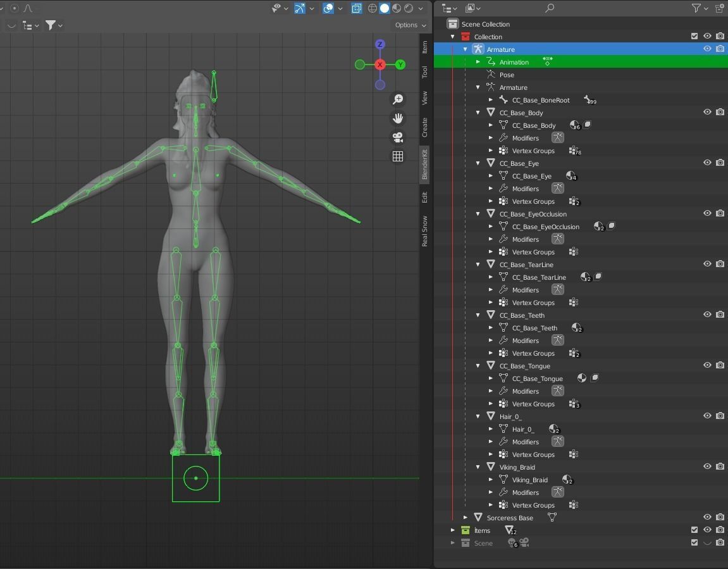The width and height of the screenshot is (728, 569).
Task: Open the View sidebar tab
Action: pyautogui.click(x=424, y=97)
